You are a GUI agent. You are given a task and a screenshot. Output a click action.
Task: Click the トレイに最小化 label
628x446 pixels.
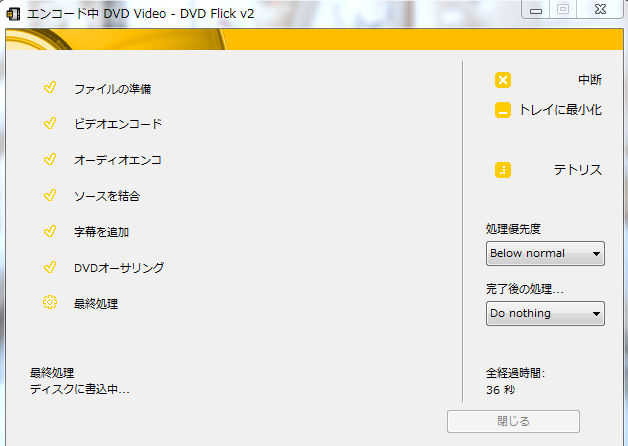(560, 110)
